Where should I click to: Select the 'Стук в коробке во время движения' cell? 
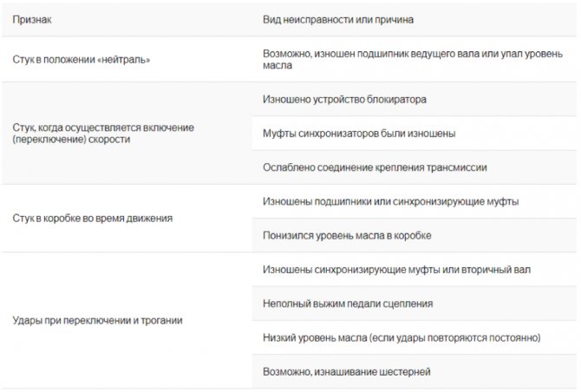[x=92, y=219]
